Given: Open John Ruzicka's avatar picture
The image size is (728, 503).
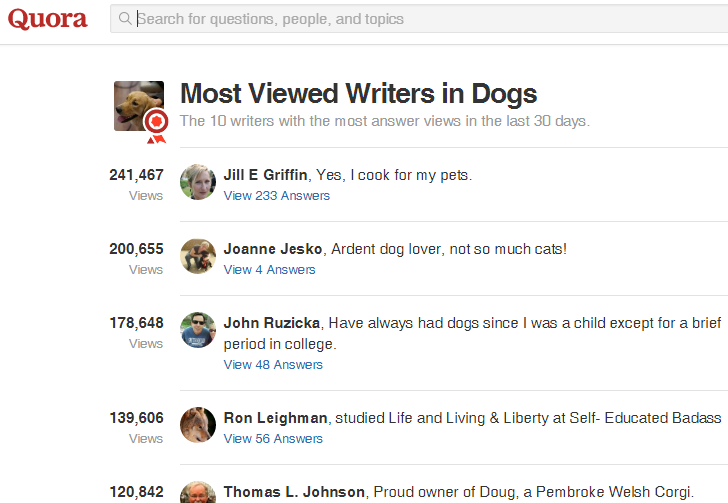Looking at the screenshot, I should tap(198, 330).
